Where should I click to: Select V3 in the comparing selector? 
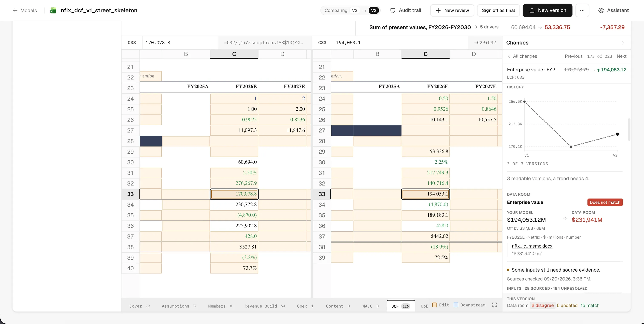(374, 10)
